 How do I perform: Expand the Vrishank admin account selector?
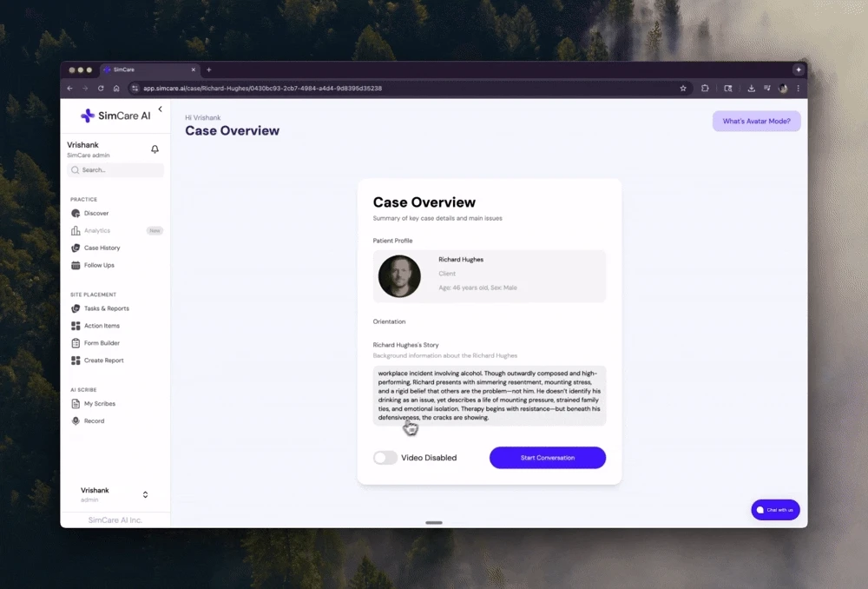[x=145, y=494]
